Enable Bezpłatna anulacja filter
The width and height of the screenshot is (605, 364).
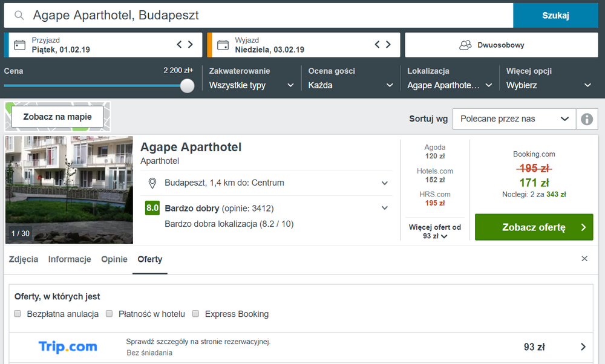pyautogui.click(x=18, y=313)
